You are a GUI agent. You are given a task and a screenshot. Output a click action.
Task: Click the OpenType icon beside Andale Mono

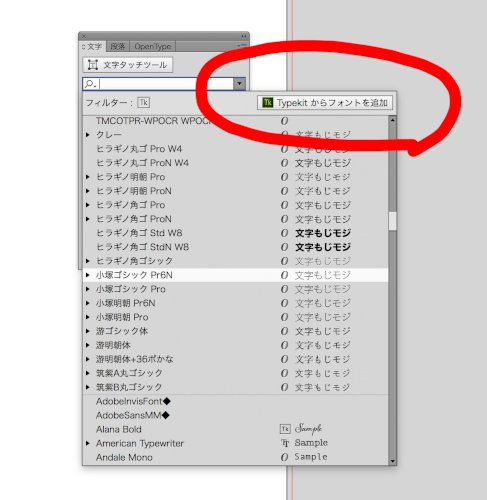pyautogui.click(x=284, y=457)
